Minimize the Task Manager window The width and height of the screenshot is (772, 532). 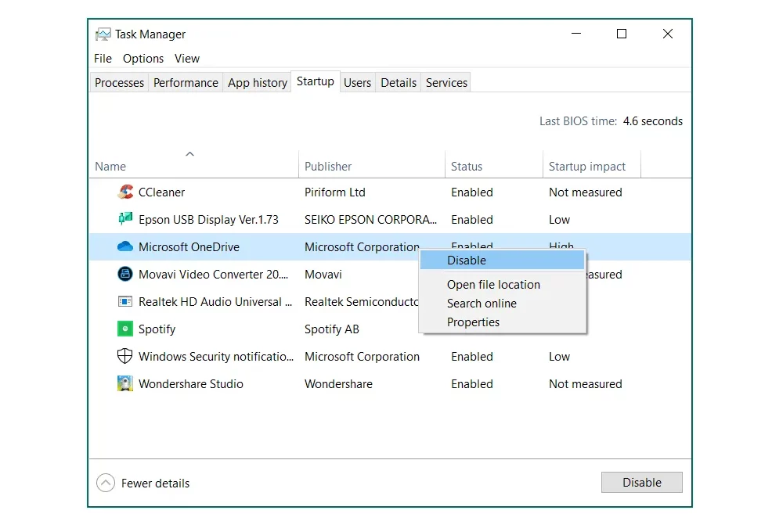(576, 34)
